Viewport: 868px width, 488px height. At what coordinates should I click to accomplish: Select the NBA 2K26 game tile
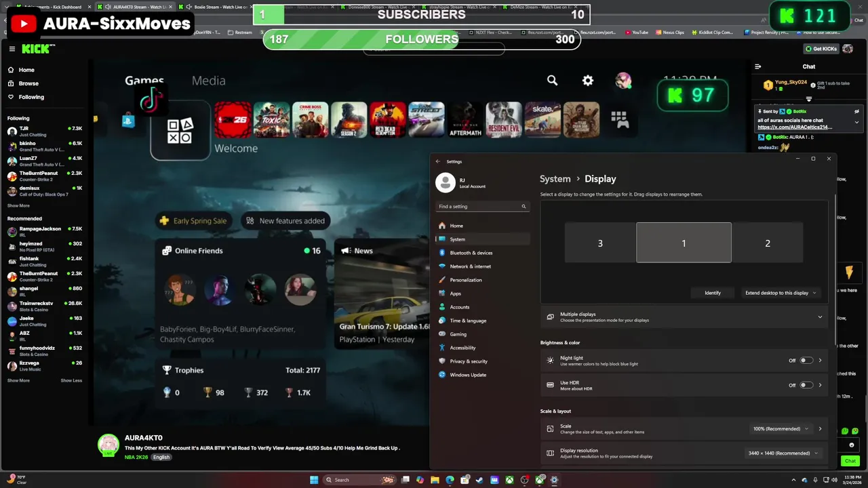pos(233,120)
